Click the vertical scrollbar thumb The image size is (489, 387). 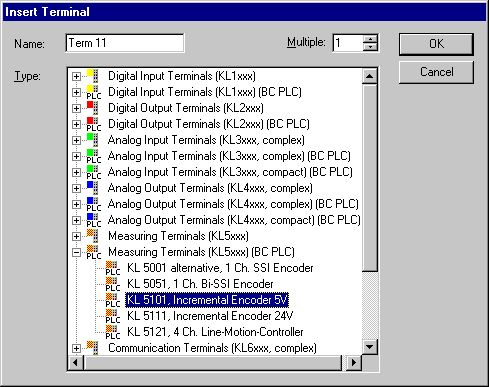pos(369,177)
